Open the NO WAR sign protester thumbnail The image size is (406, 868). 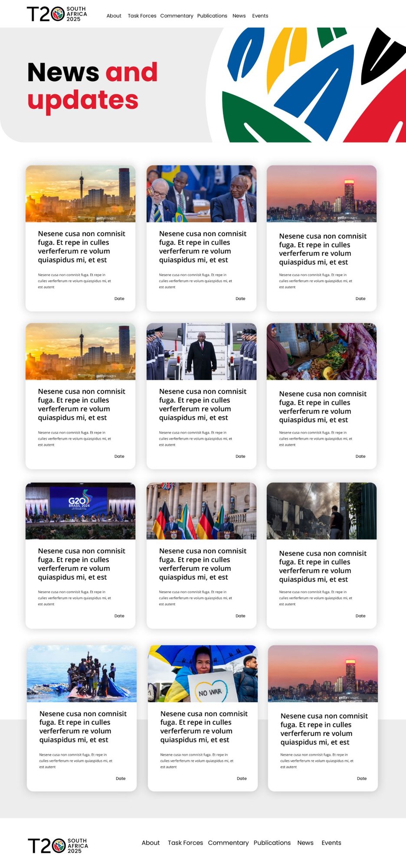pos(203,674)
